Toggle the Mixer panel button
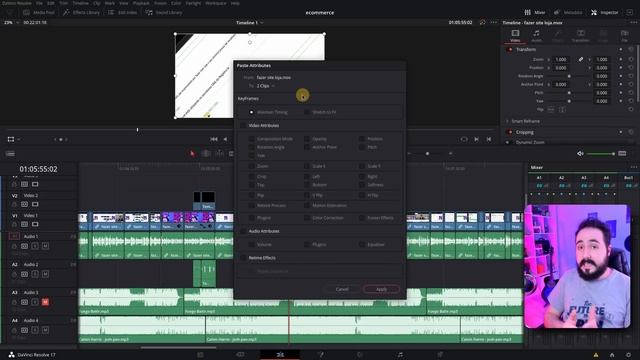640x360 pixels. click(x=535, y=13)
